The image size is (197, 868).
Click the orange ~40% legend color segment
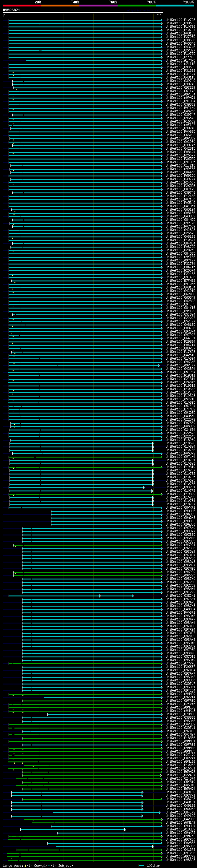[x=60, y=6]
